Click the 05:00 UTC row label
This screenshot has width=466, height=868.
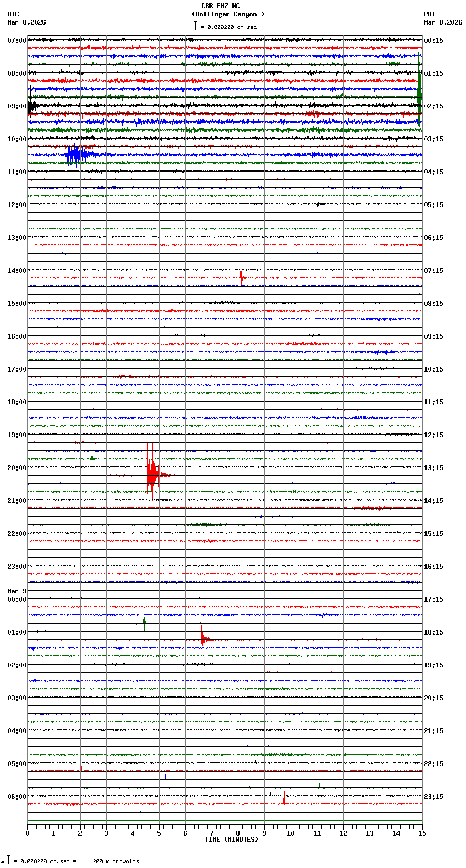point(17,764)
